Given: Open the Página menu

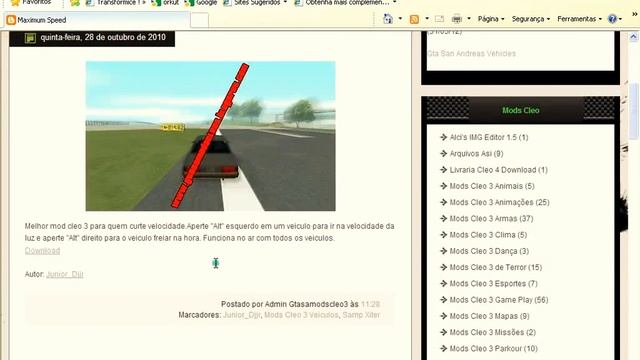Looking at the screenshot, I should click(x=491, y=19).
